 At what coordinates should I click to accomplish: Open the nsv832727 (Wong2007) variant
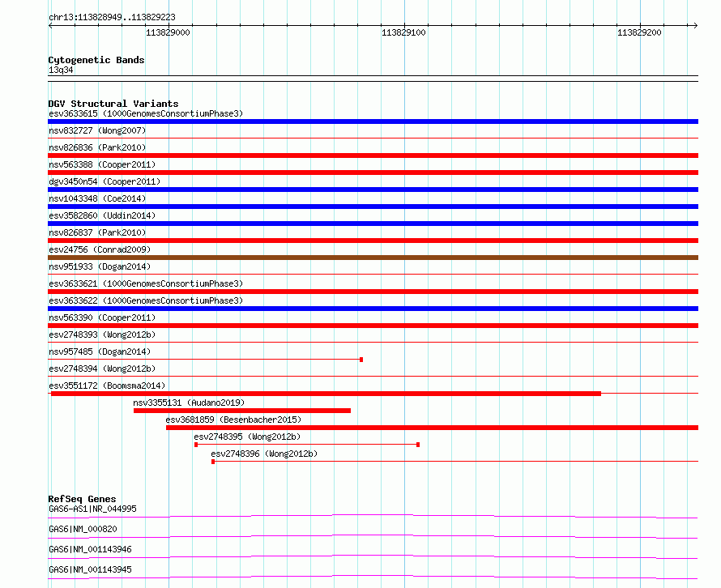point(97,130)
